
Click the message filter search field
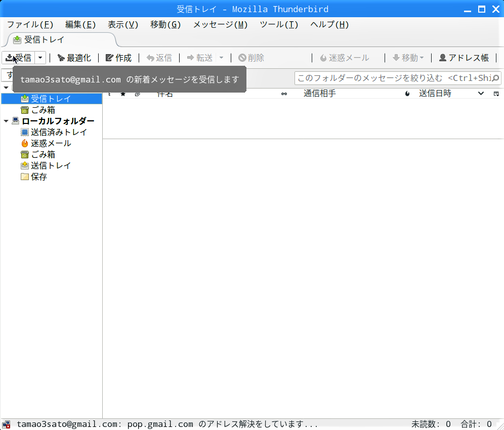398,78
